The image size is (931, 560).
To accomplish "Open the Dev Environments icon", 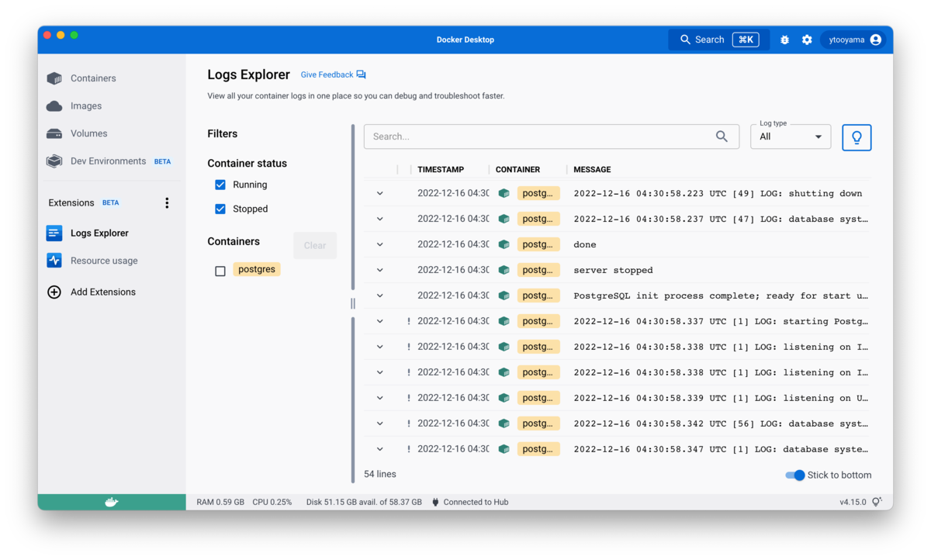I will pos(54,161).
